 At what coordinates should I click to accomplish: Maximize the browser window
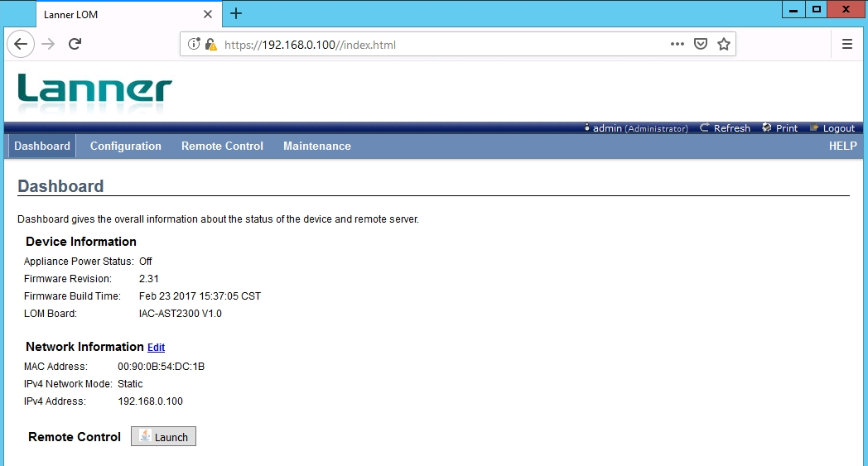click(817, 9)
